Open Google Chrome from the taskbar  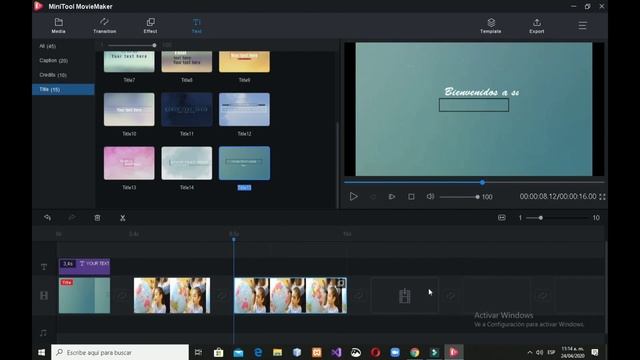pyautogui.click(x=415, y=352)
